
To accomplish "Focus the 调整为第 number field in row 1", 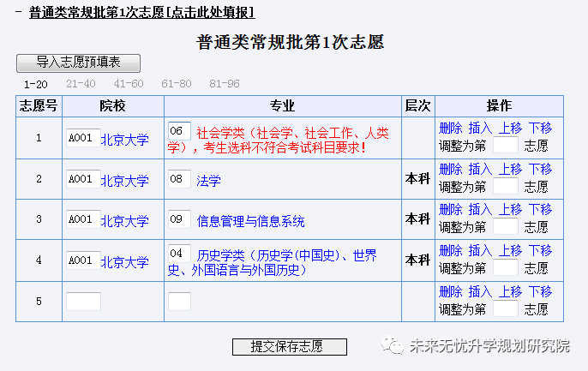I will pyautogui.click(x=506, y=145).
